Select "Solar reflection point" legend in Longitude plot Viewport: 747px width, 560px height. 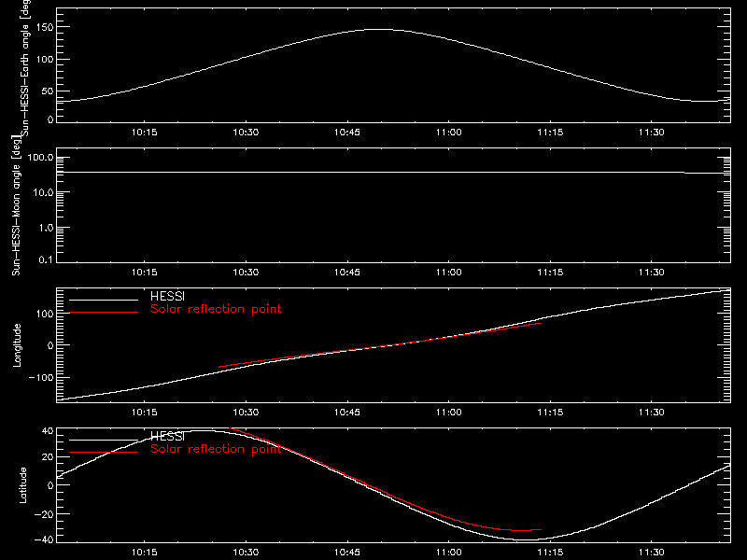coord(216,309)
